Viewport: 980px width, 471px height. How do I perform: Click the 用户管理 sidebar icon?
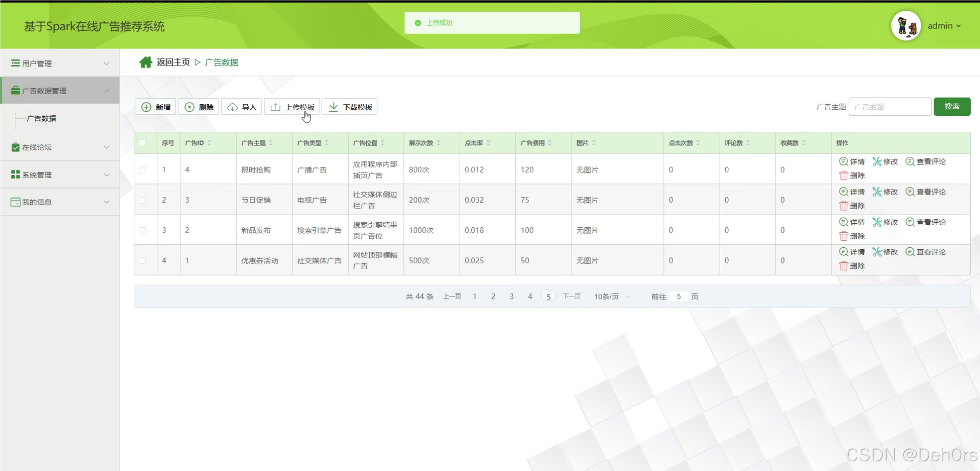tap(14, 62)
